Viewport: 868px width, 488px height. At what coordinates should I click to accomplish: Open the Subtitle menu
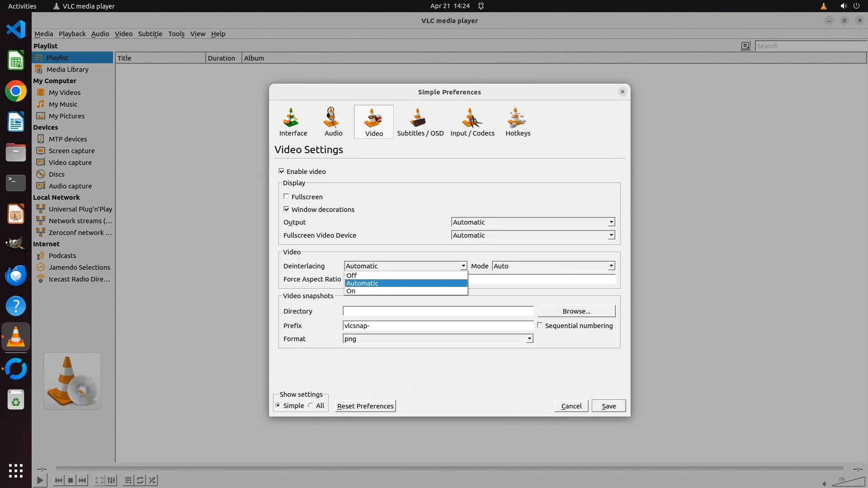[x=150, y=34]
